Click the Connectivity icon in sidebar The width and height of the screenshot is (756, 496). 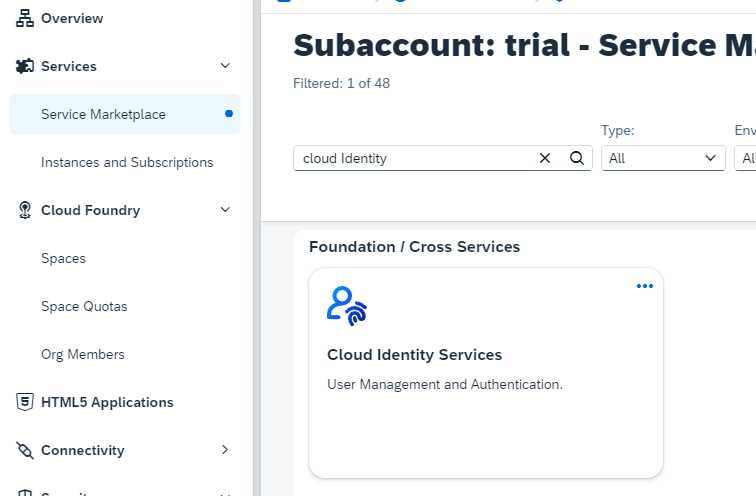[25, 450]
